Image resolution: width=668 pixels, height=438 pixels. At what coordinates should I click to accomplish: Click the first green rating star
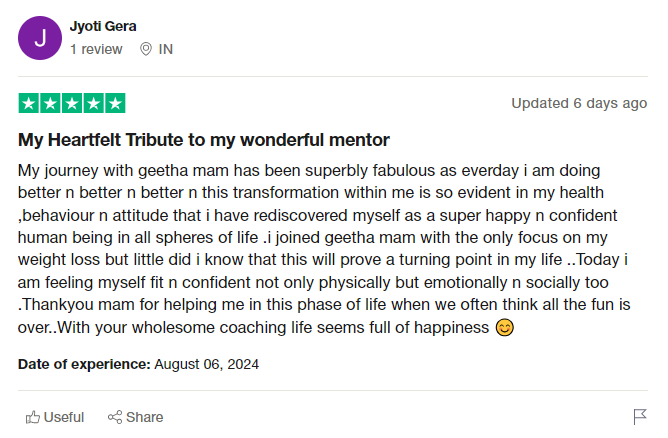(28, 103)
